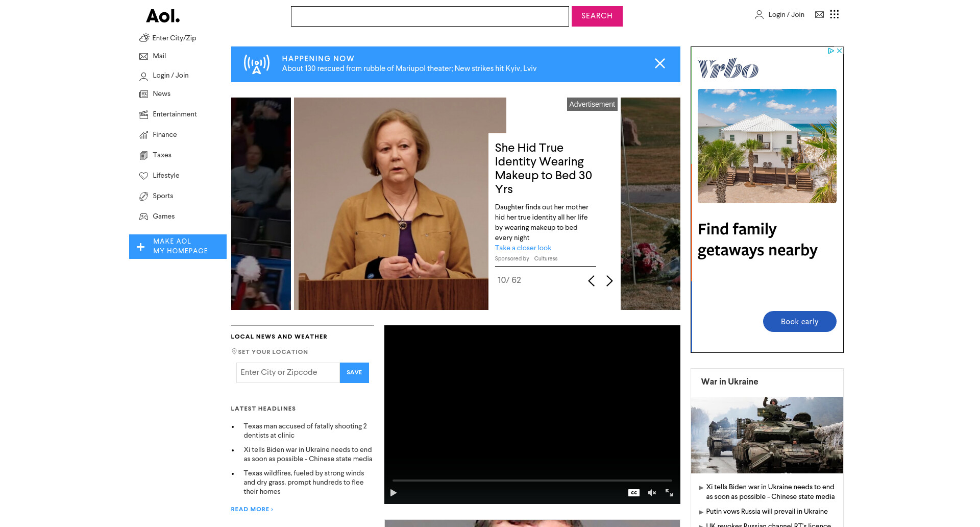This screenshot has width=980, height=527.
Task: Click READ MORE under latest headlines
Action: click(252, 509)
